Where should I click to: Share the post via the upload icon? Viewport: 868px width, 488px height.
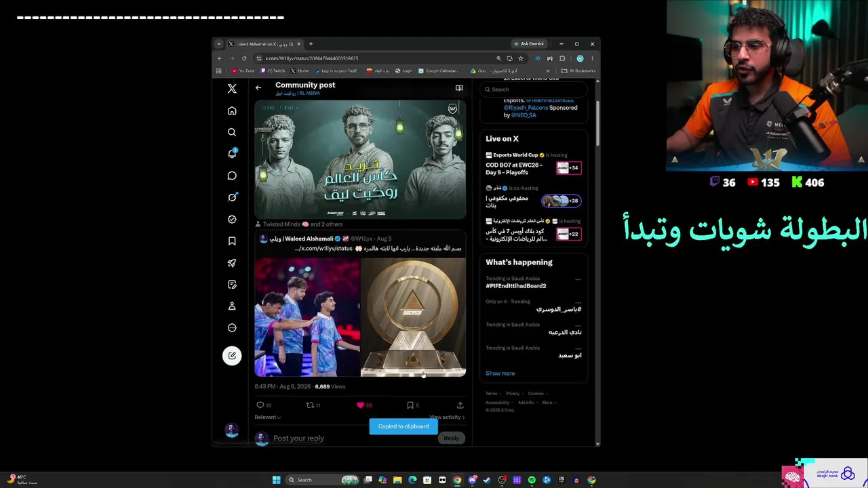[460, 405]
